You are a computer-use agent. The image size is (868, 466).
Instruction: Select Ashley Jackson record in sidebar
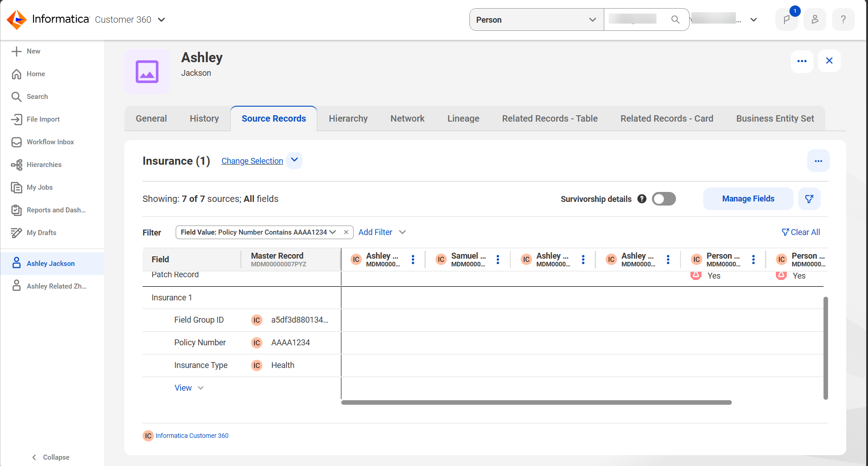point(52,264)
